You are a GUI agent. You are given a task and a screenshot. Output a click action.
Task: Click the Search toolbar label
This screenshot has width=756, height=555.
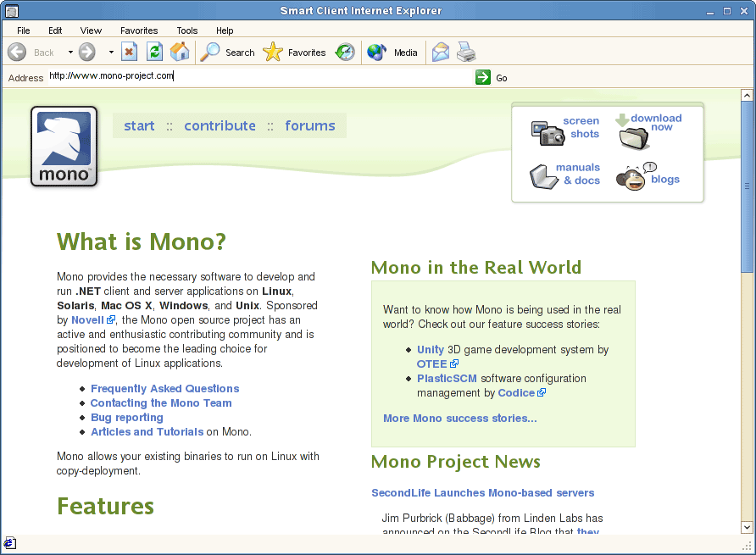240,53
